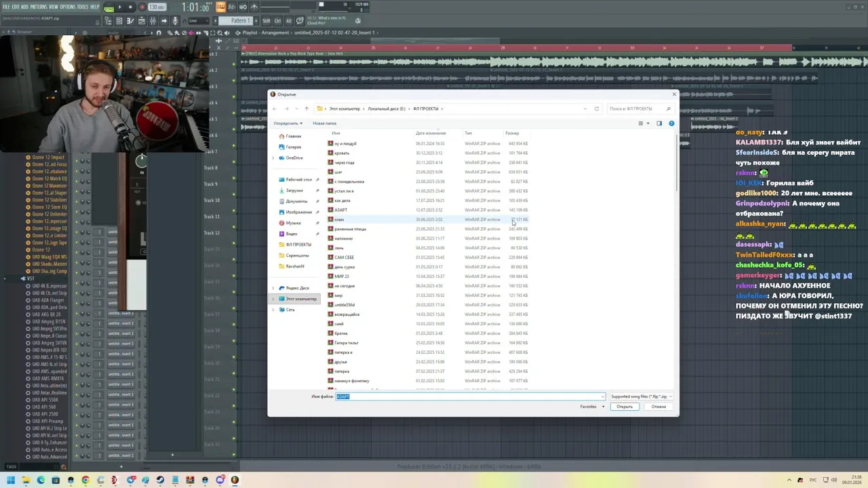This screenshot has height=488, width=868.
Task: Open Google Chrome from taskbar
Action: pyautogui.click(x=85, y=481)
